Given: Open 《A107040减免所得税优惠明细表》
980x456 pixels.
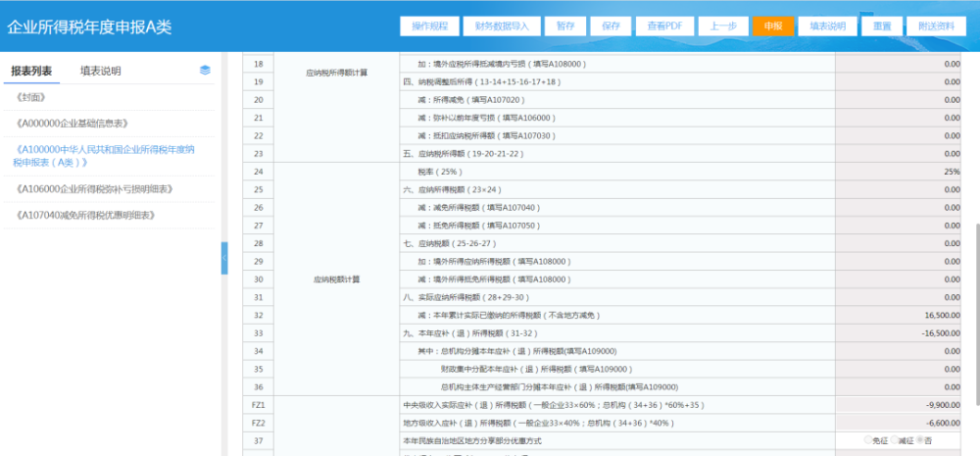Looking at the screenshot, I should tap(85, 215).
